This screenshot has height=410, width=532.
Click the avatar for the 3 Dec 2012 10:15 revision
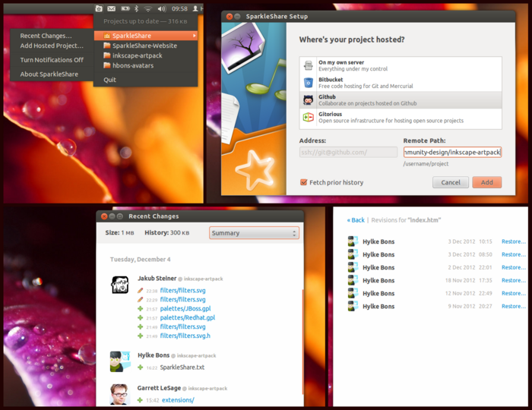coord(353,241)
